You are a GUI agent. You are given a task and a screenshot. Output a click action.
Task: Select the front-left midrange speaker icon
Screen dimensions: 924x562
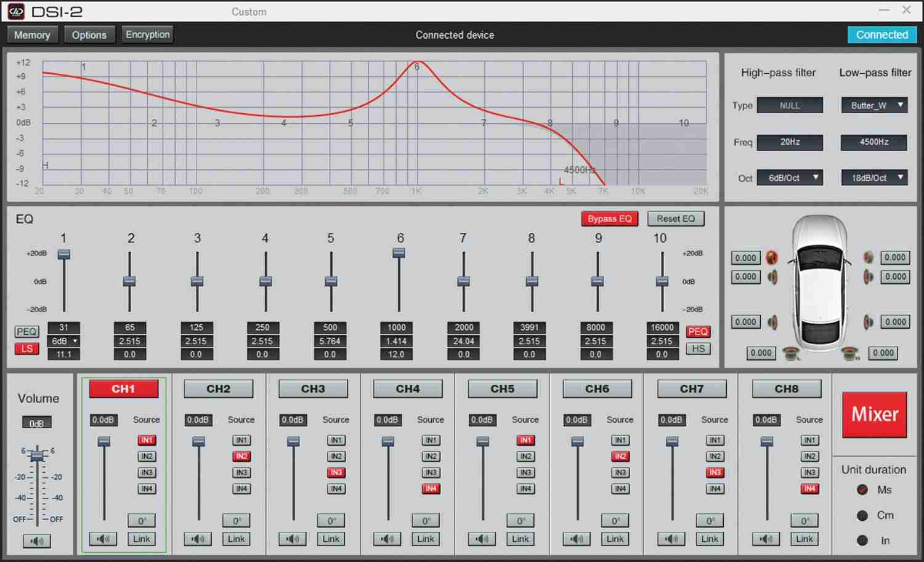(772, 277)
